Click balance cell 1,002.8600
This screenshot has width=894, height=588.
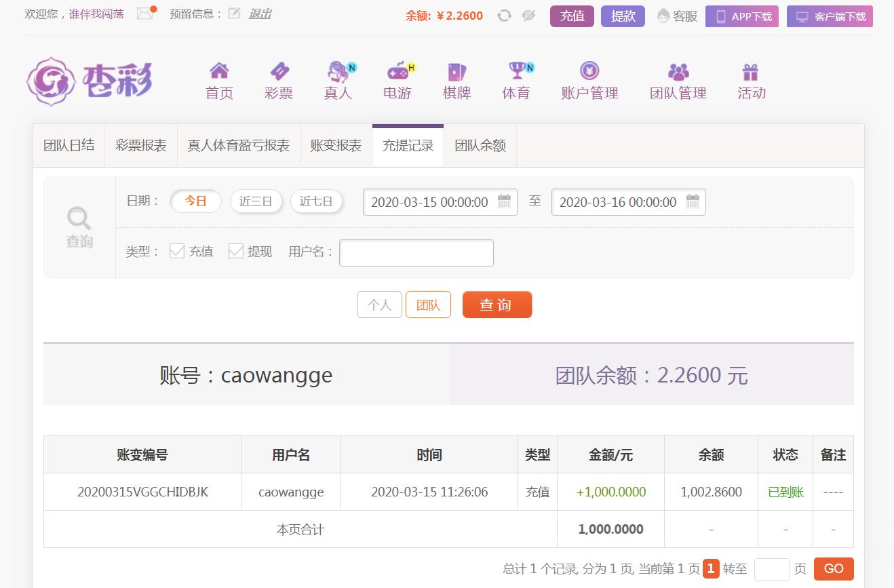click(712, 492)
